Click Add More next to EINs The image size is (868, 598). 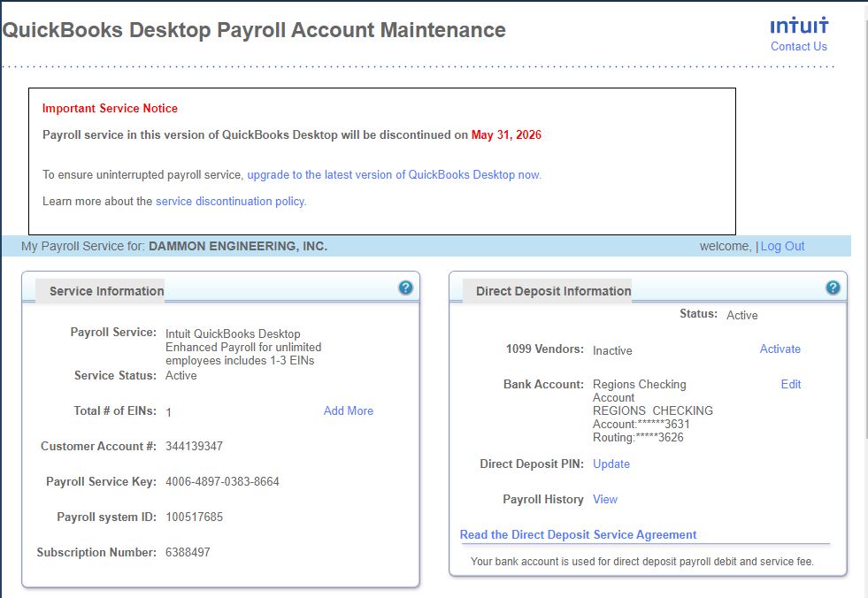tap(348, 411)
